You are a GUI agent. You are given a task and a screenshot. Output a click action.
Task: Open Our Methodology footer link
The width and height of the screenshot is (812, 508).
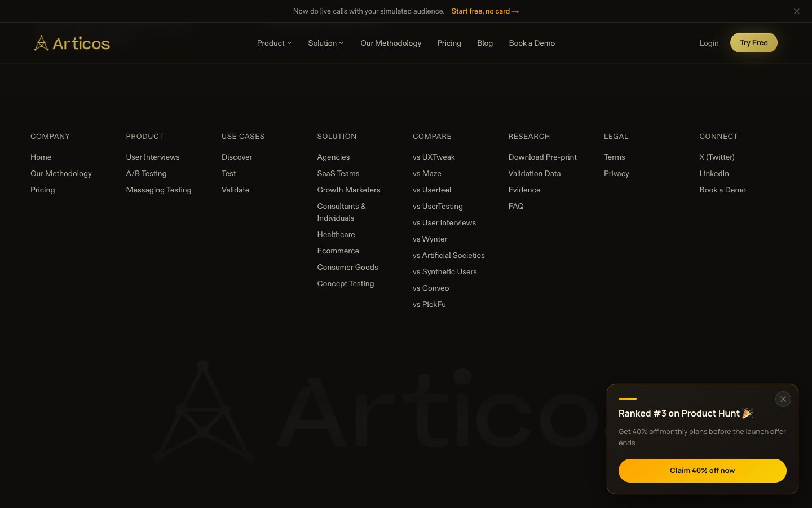coord(61,173)
